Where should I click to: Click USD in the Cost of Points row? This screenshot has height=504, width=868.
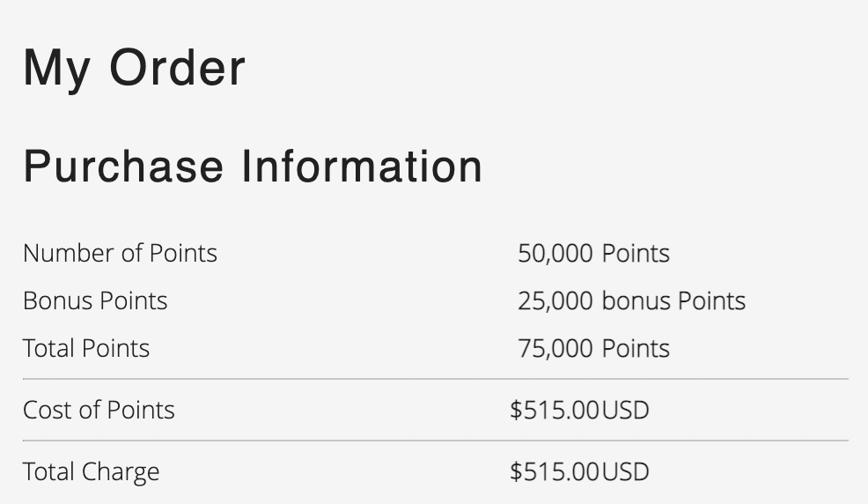tap(626, 411)
